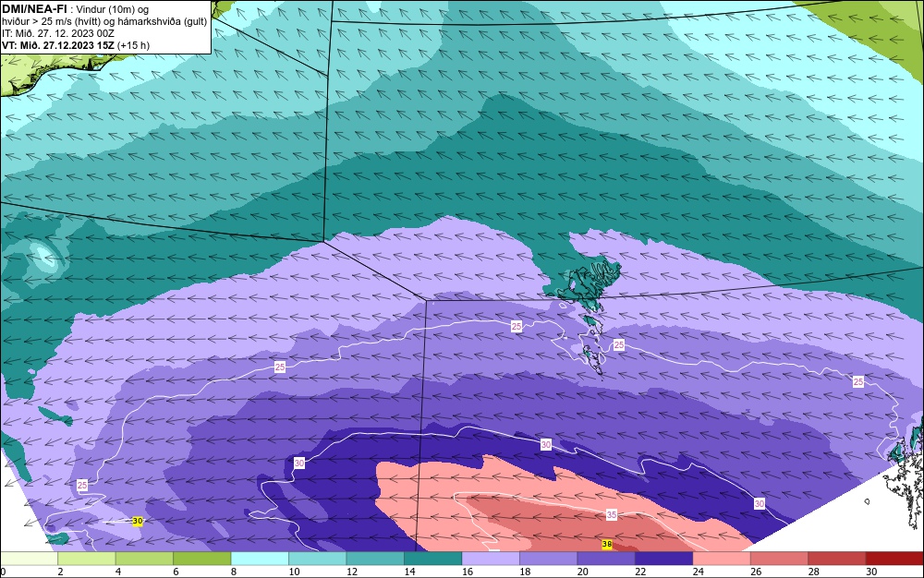Select the purple legend swatch between 20 and 22
The image size is (924, 578).
(606, 559)
